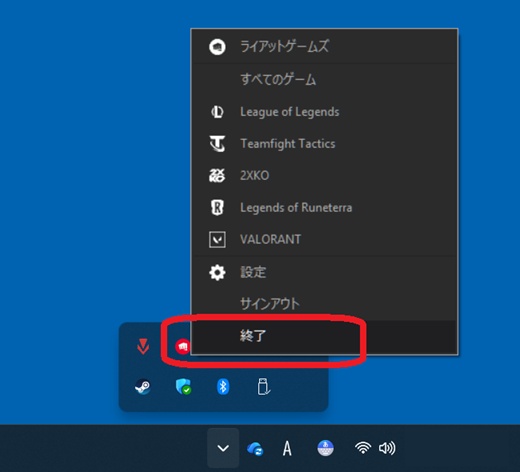This screenshot has width=520, height=472.
Task: Click the Riot Games logo icon in menu header
Action: tap(217, 47)
